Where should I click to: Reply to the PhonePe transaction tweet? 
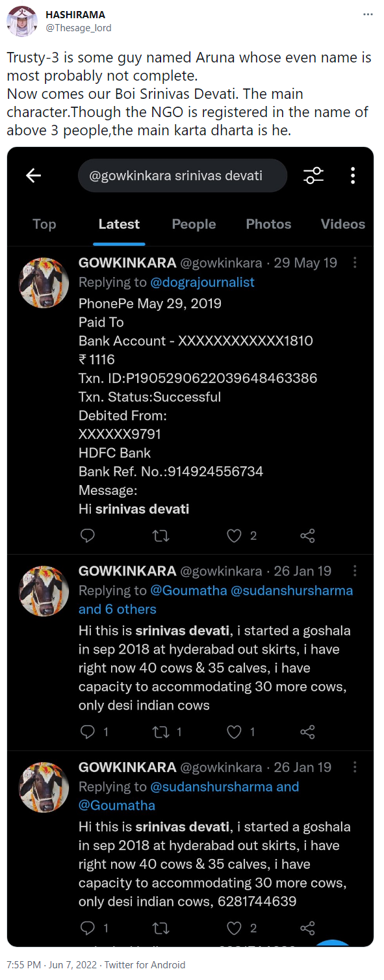pos(87,536)
